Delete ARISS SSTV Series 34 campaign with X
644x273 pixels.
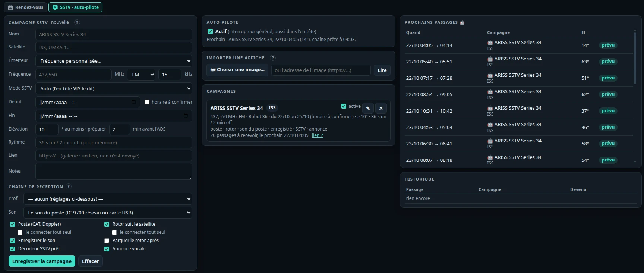tap(381, 108)
